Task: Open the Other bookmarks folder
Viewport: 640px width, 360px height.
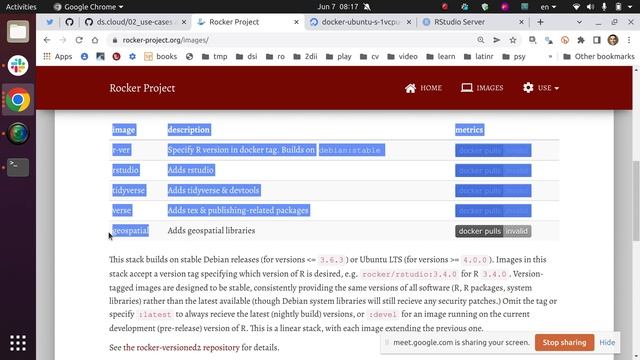Action: coord(599,56)
